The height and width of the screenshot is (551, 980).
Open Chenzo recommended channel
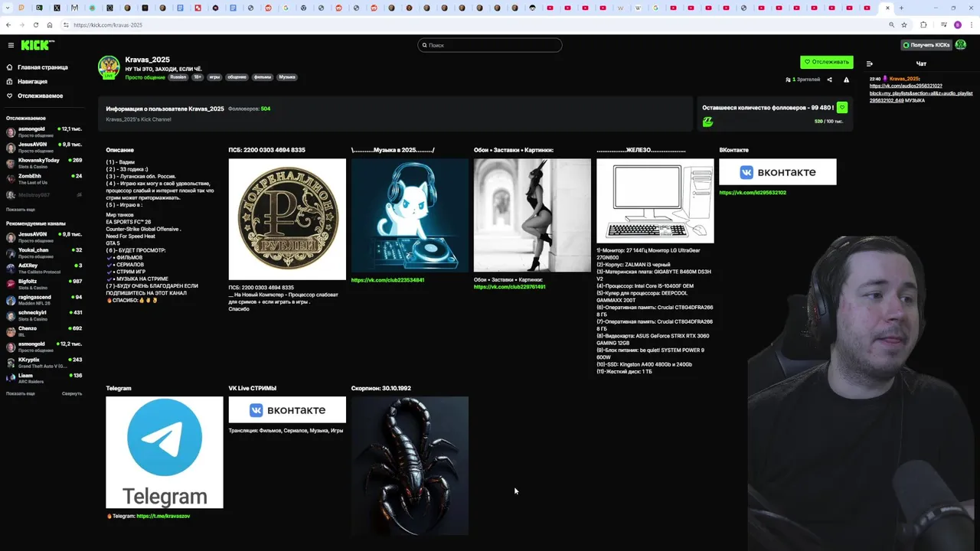tap(44, 331)
